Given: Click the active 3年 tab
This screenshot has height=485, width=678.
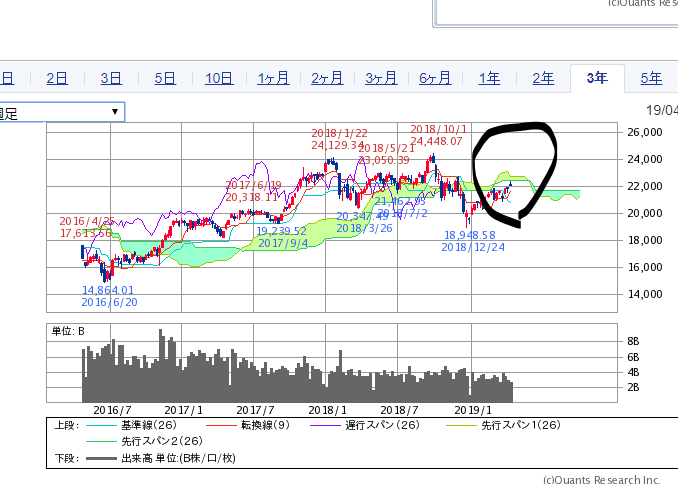Looking at the screenshot, I should click(x=597, y=78).
